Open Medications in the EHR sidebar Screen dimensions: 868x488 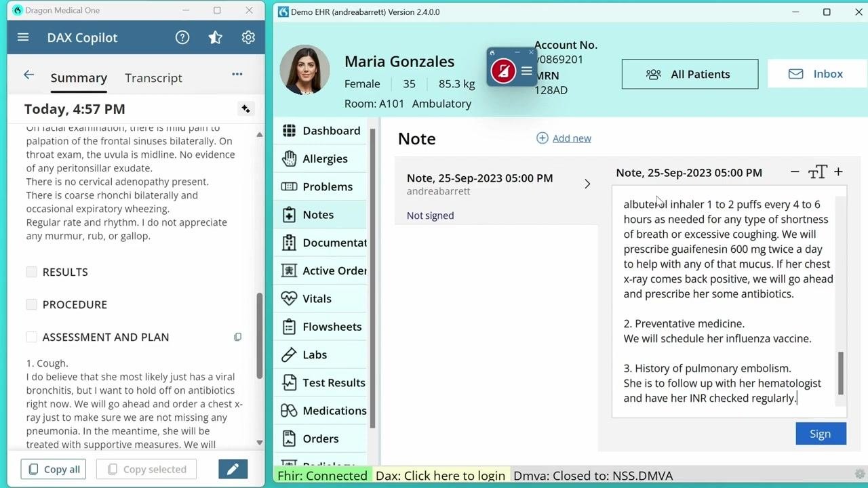322,411
